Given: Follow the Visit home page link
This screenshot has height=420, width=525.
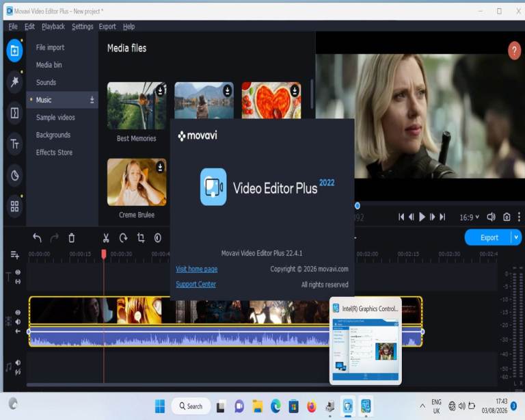Looking at the screenshot, I should coord(197,269).
